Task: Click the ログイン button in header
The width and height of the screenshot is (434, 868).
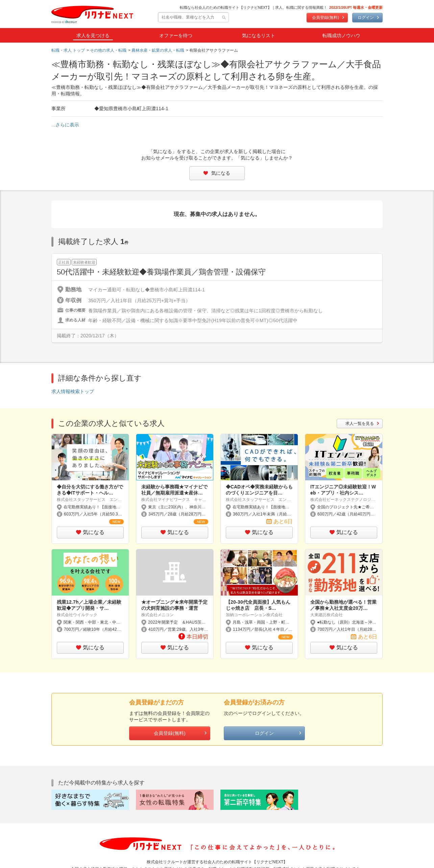Action: 367,18
